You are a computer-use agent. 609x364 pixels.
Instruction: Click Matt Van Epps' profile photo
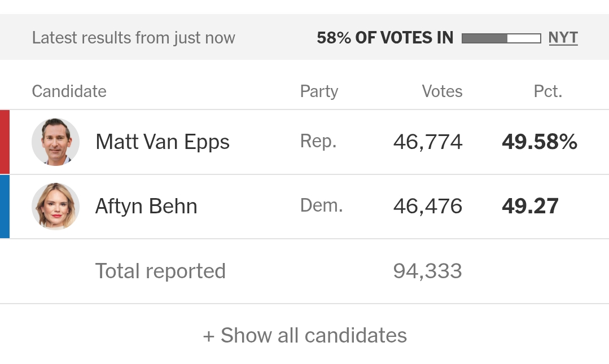55,142
